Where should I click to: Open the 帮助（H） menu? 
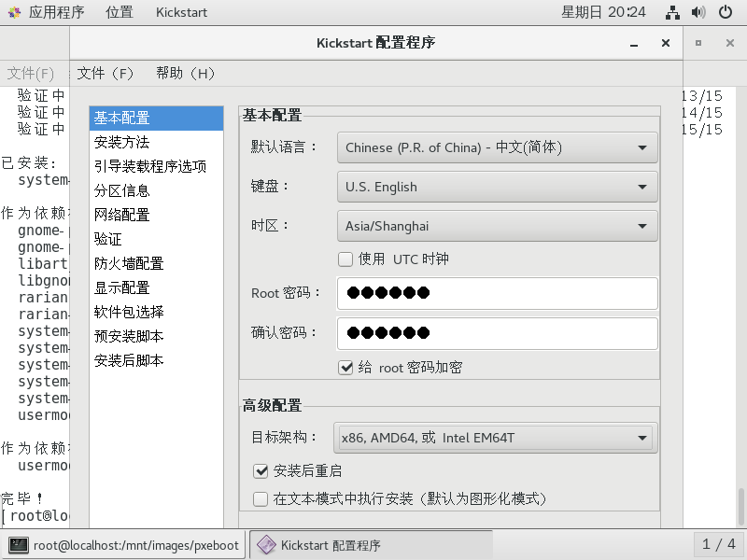[185, 74]
